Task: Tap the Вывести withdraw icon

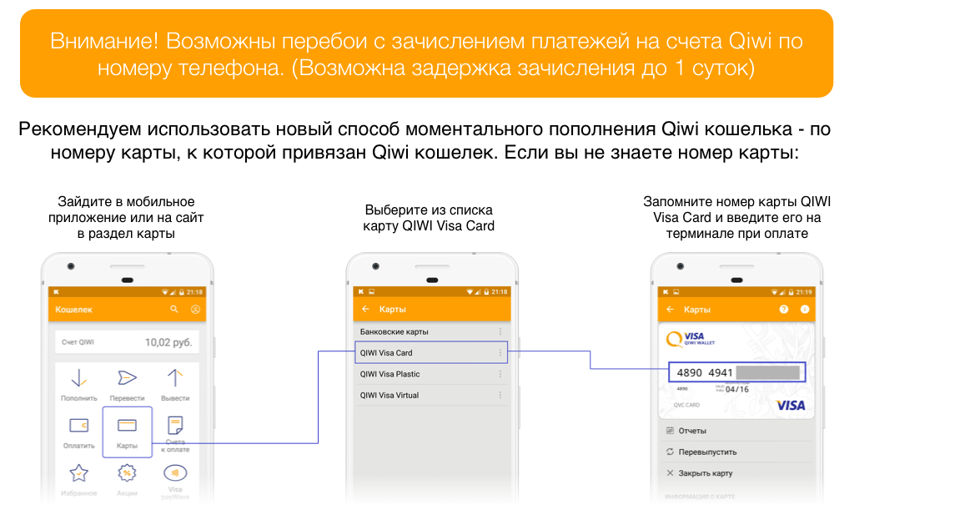Action: click(175, 380)
